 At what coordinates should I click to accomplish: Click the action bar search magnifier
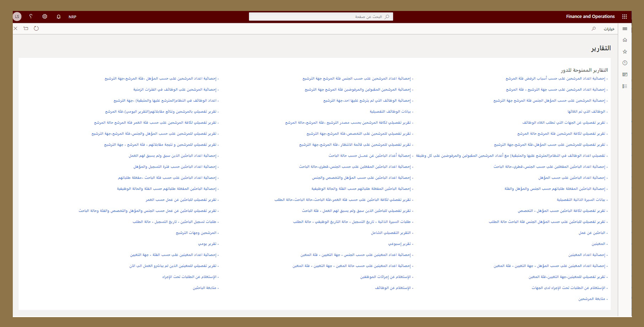[594, 29]
